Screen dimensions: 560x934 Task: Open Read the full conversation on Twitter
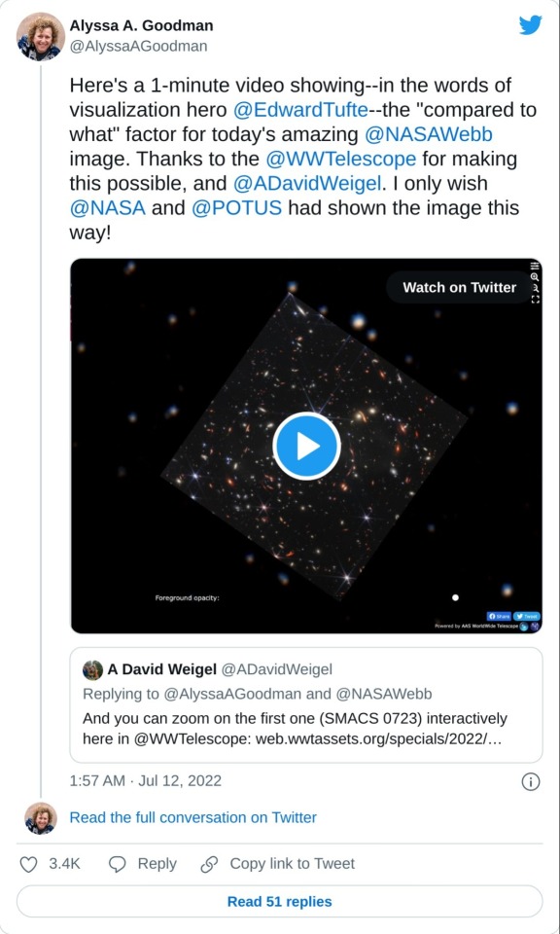coord(192,817)
